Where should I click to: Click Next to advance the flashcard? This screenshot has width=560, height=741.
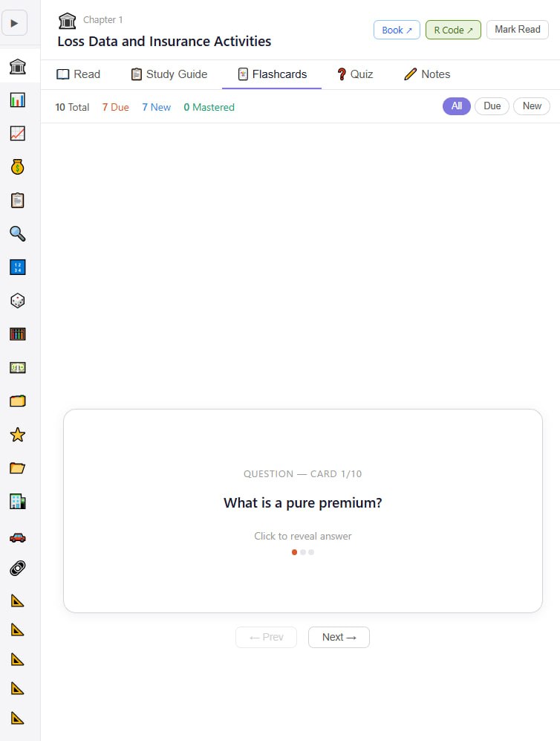[339, 637]
